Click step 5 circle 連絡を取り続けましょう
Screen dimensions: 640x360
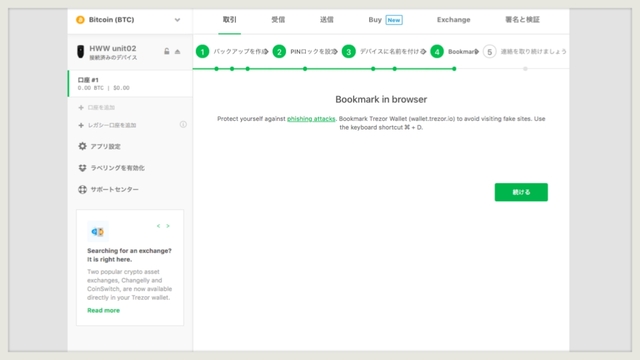[489, 52]
